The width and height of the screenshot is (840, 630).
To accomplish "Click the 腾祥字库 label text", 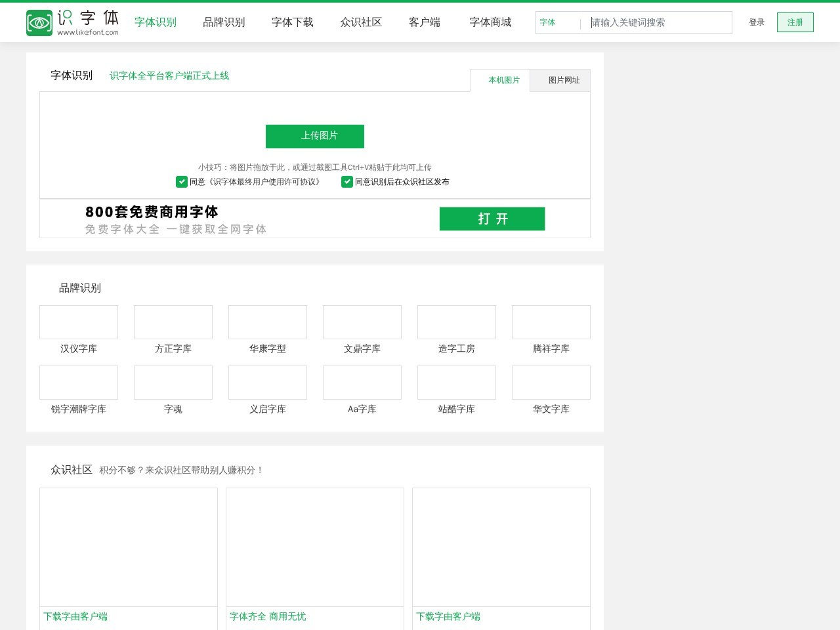I will coord(551,349).
